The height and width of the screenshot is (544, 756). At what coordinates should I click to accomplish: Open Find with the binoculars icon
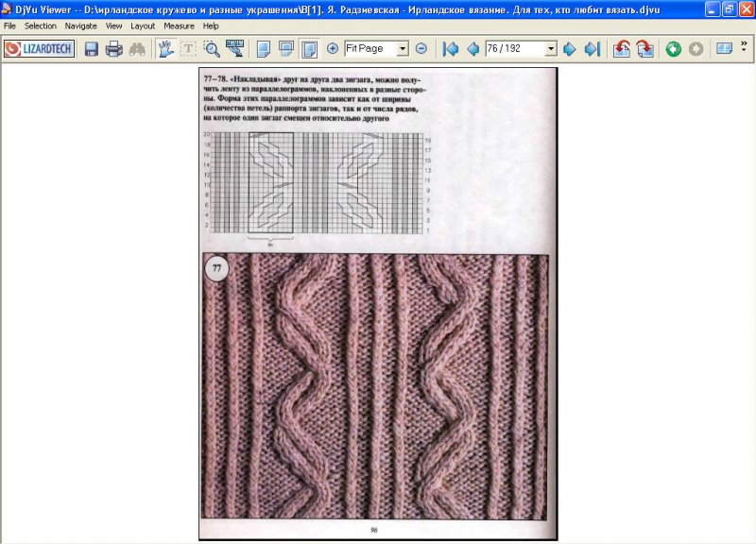click(137, 49)
